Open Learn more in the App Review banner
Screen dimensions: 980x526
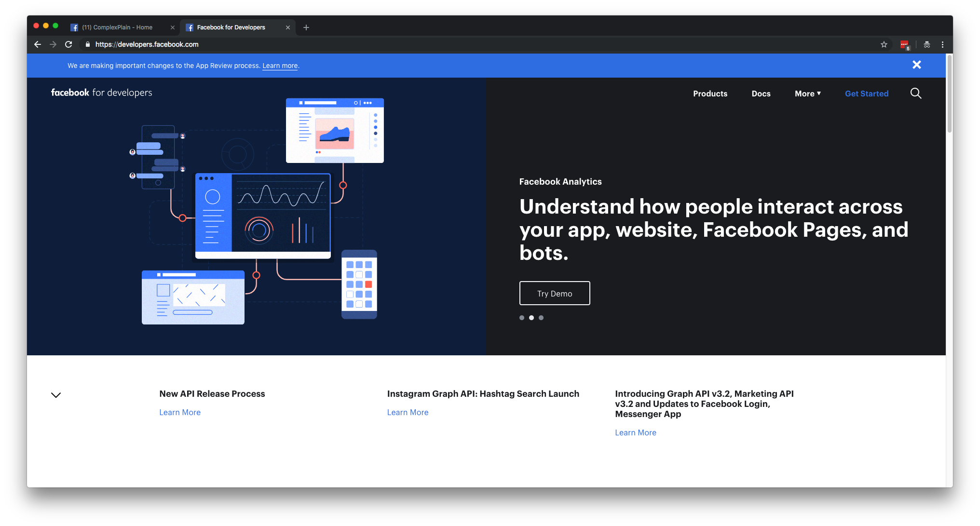280,66
